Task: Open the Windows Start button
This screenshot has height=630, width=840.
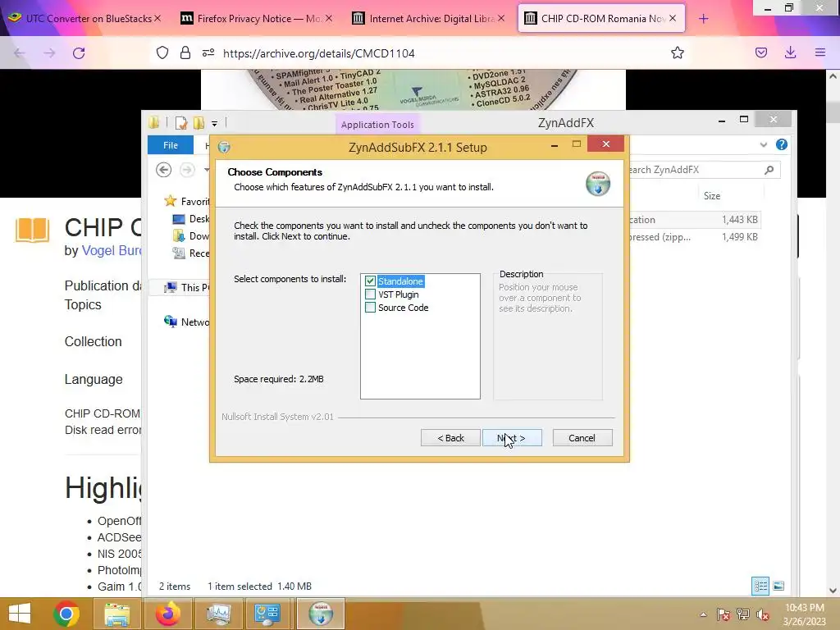Action: tap(20, 614)
